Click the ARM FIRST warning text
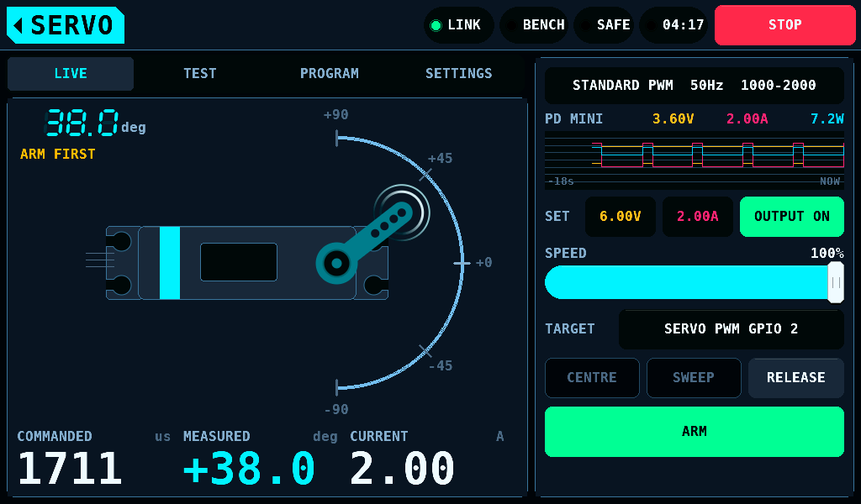 (58, 154)
